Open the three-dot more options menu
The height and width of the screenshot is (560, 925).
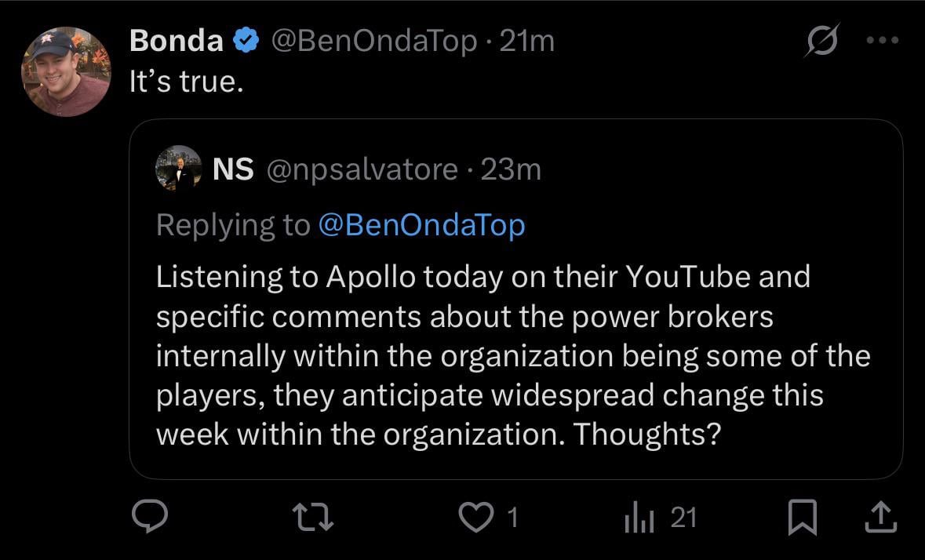click(x=883, y=41)
